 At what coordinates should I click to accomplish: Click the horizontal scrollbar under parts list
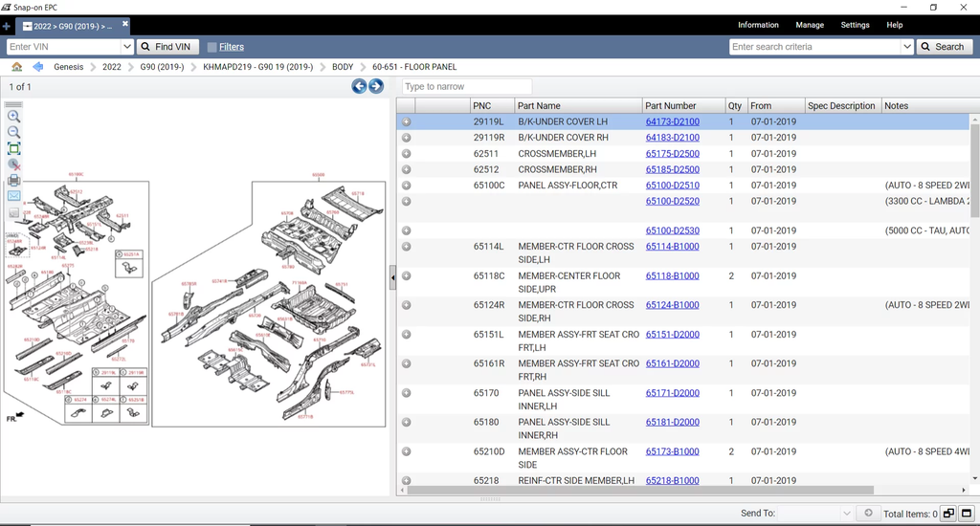click(670, 491)
